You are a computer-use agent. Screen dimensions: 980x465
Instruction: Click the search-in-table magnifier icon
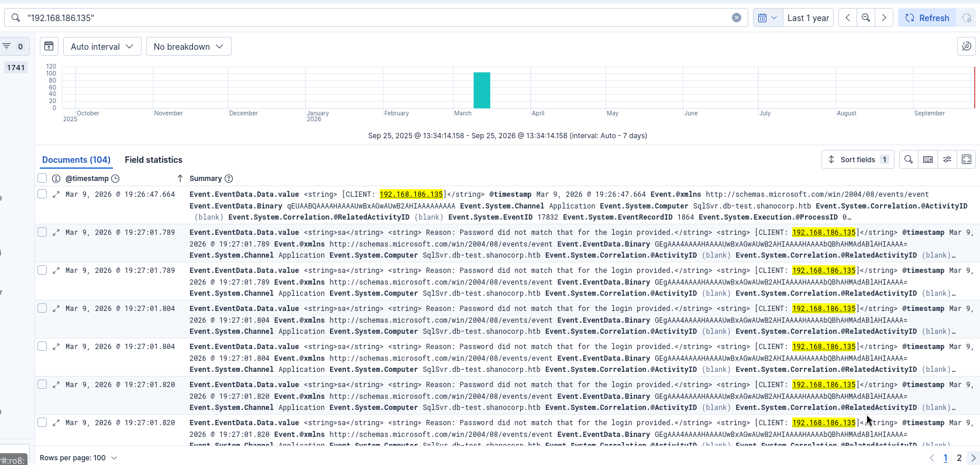pos(909,159)
